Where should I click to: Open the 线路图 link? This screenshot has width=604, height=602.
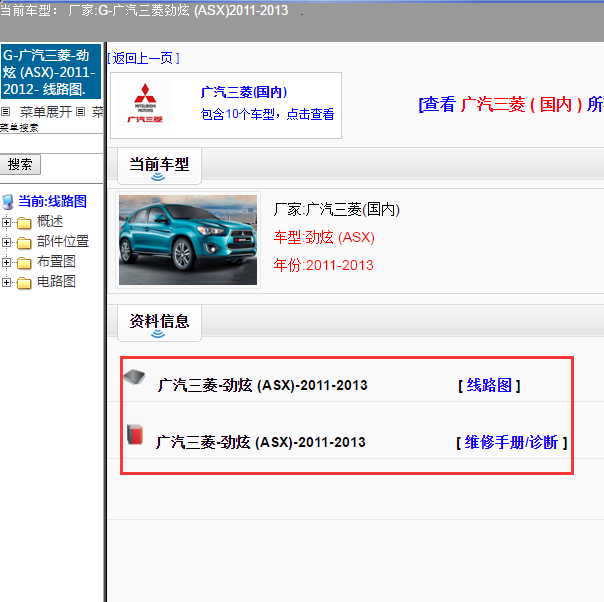point(489,385)
